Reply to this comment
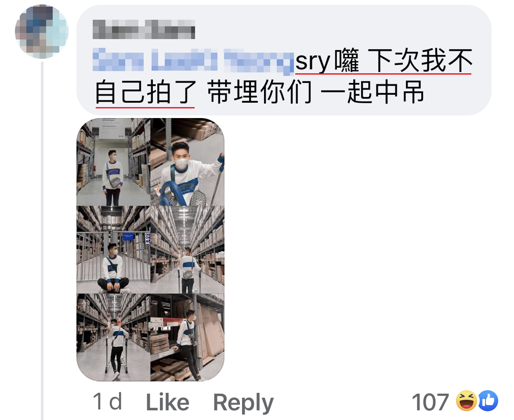This screenshot has width=514, height=420. (243, 402)
